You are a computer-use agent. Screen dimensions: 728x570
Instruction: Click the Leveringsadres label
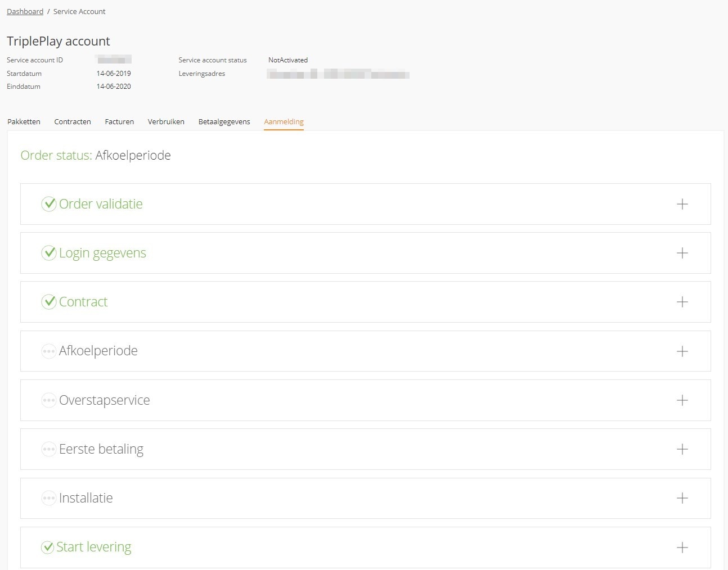coord(202,74)
